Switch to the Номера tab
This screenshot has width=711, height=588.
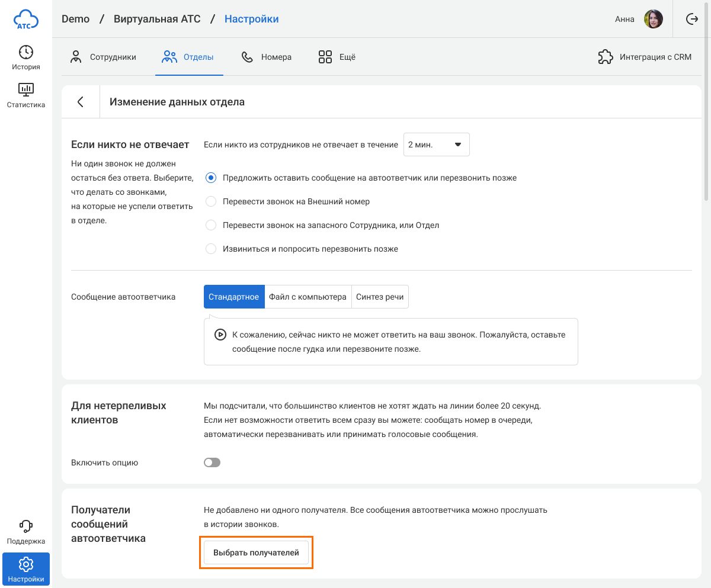tap(267, 57)
